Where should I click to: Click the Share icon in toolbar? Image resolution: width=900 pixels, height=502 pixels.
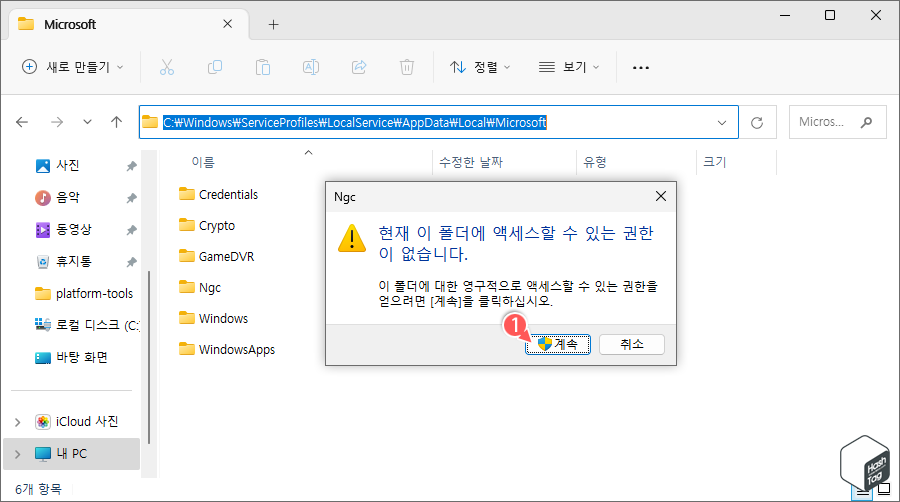[x=359, y=67]
